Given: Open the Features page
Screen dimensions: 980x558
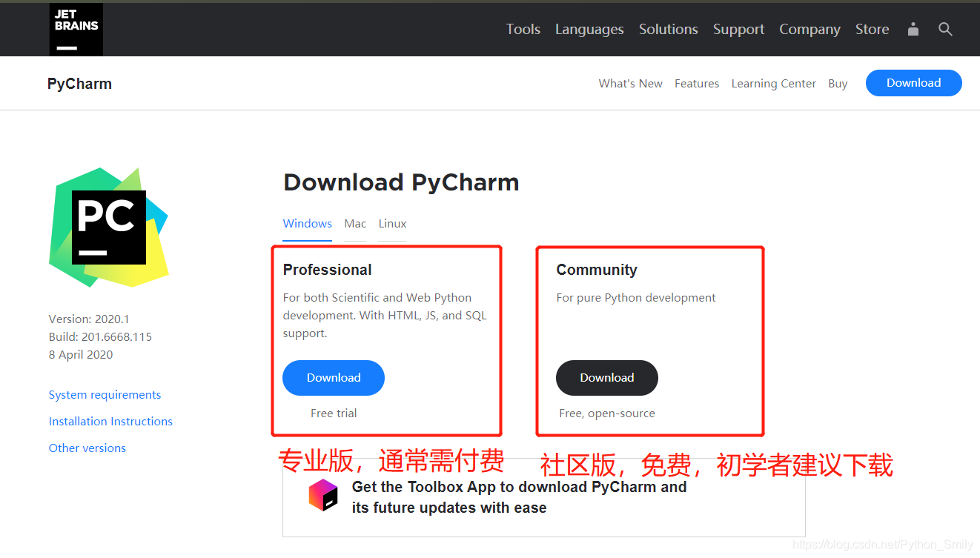Looking at the screenshot, I should coord(697,84).
